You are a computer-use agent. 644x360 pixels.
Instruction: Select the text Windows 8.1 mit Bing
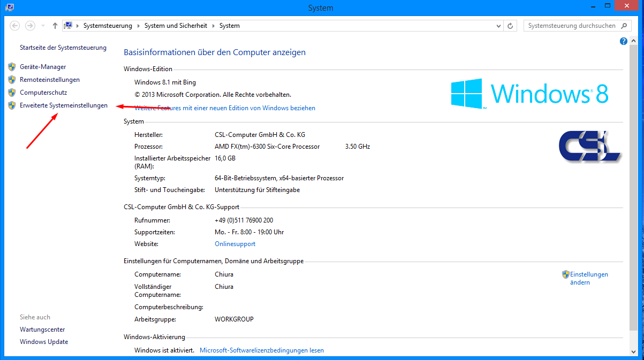click(165, 82)
